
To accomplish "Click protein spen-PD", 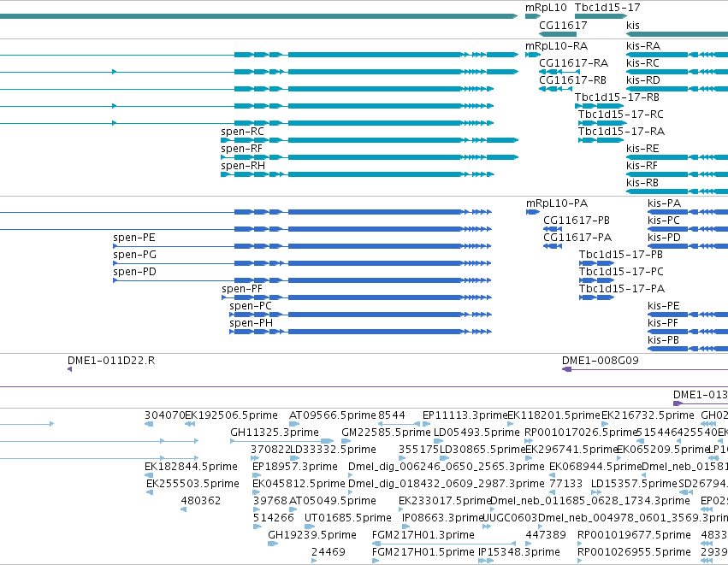I will point(134,273).
